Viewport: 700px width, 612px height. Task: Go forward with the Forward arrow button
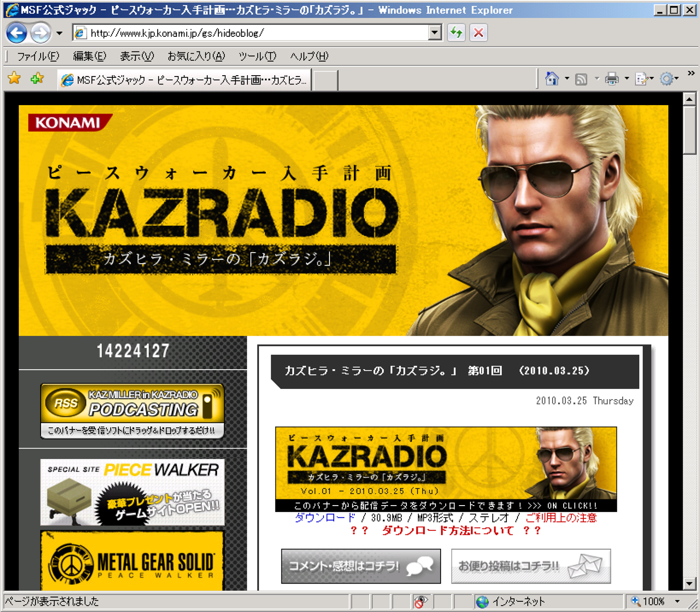pyautogui.click(x=41, y=33)
